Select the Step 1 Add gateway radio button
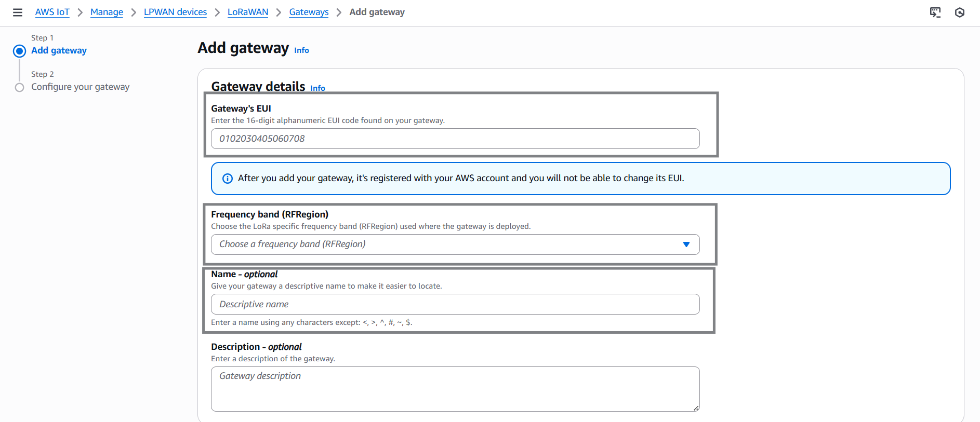980x422 pixels. click(20, 50)
